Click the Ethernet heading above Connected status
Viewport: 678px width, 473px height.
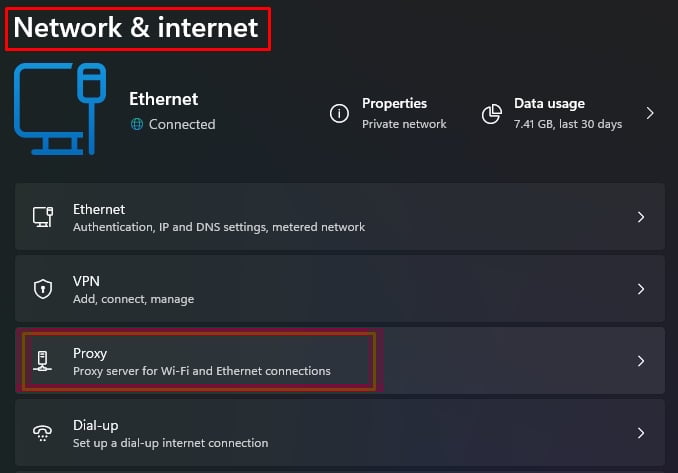coord(164,99)
